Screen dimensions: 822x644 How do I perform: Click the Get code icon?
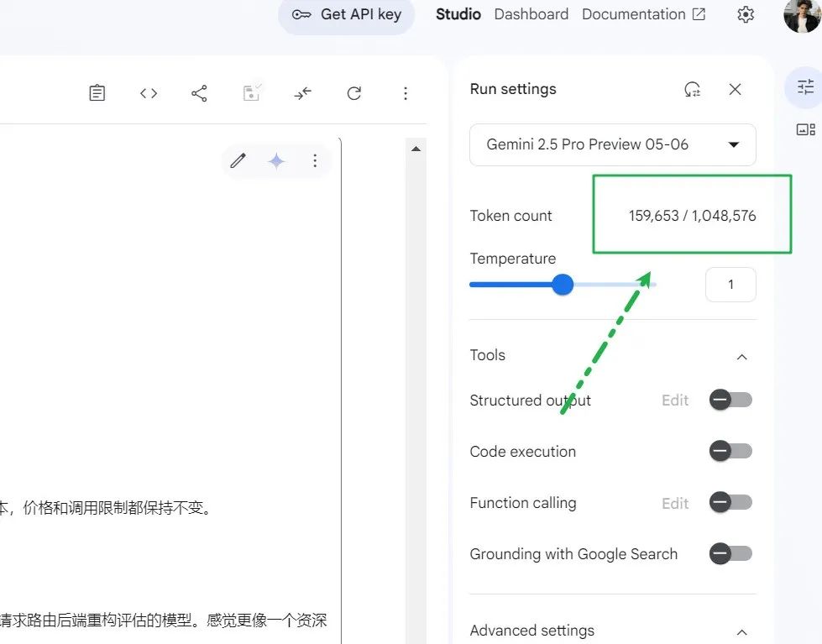pyautogui.click(x=149, y=93)
